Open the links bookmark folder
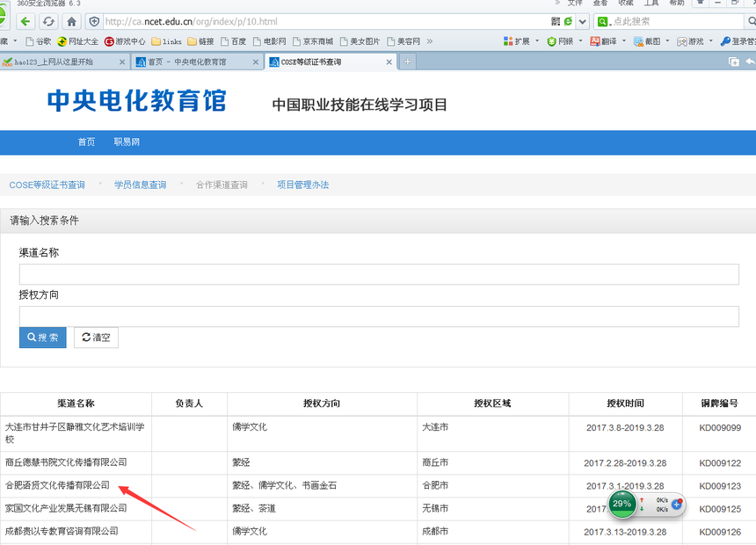Screen dimensions: 756x545 click(166, 41)
